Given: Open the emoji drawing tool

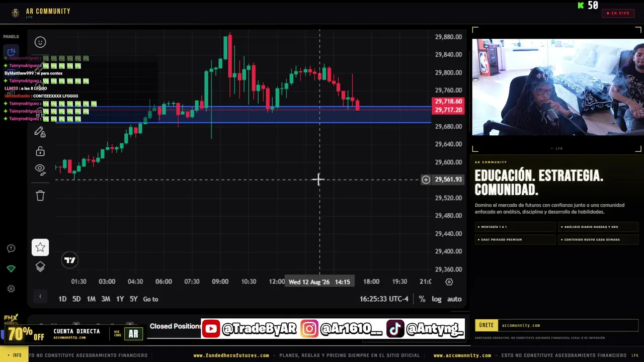Looking at the screenshot, I should [40, 42].
